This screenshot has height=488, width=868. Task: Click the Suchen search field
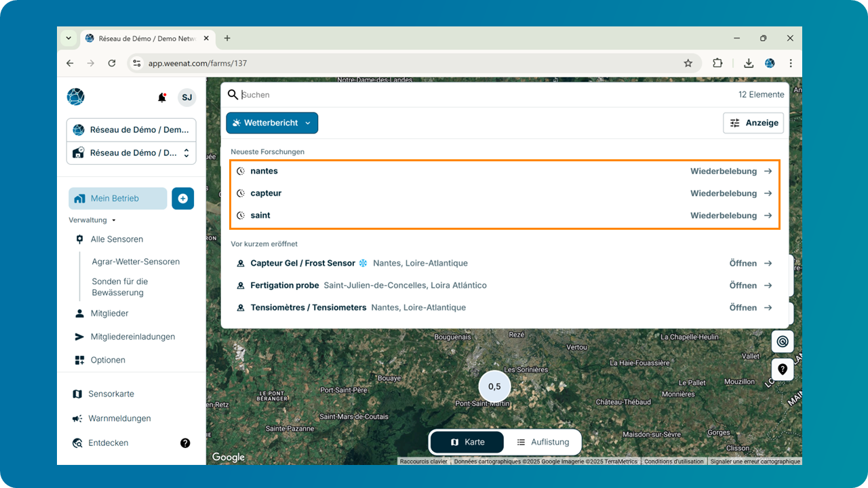click(485, 95)
